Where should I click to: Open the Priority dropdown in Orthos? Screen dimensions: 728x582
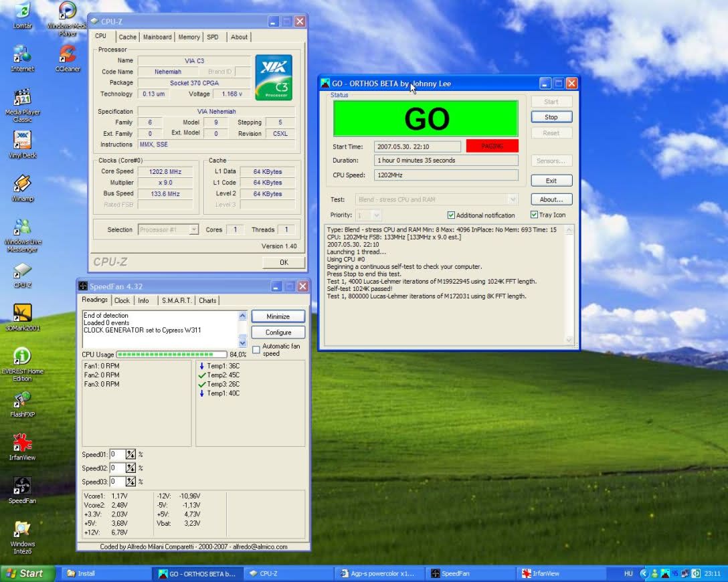pos(376,215)
